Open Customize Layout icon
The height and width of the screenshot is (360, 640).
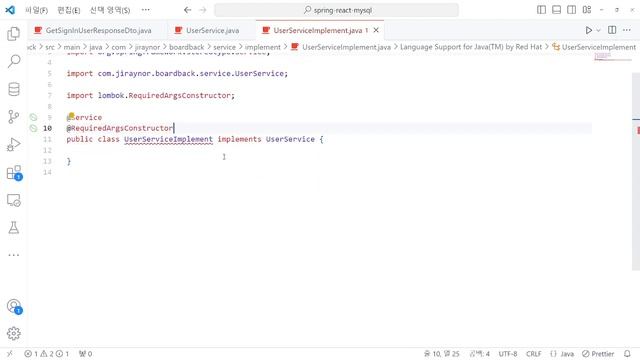pyautogui.click(x=587, y=10)
